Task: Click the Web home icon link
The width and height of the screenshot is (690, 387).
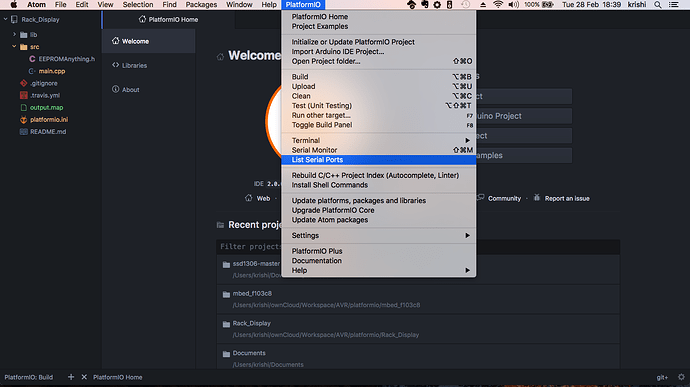Action: pyautogui.click(x=249, y=198)
